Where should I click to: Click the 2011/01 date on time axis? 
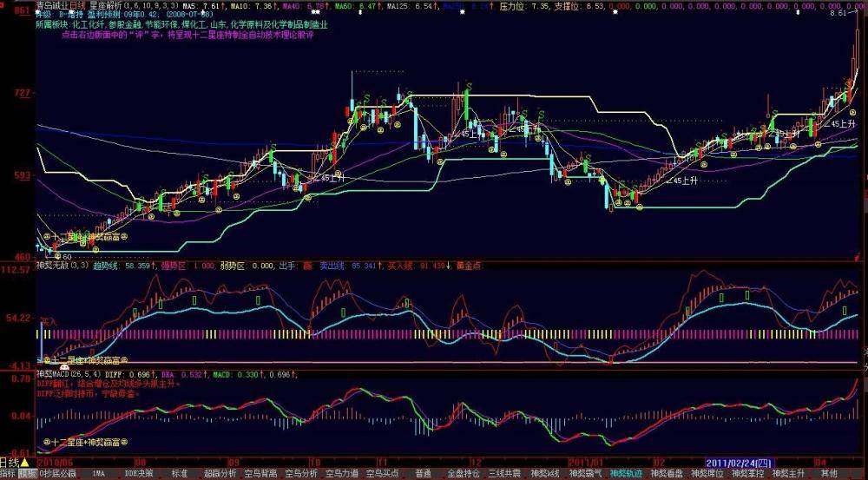pyautogui.click(x=586, y=462)
